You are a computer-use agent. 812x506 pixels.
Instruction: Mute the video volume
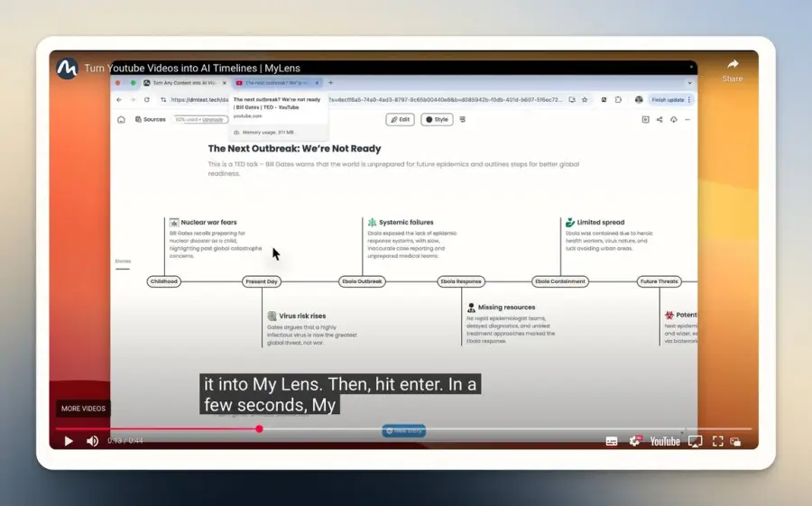pyautogui.click(x=93, y=441)
